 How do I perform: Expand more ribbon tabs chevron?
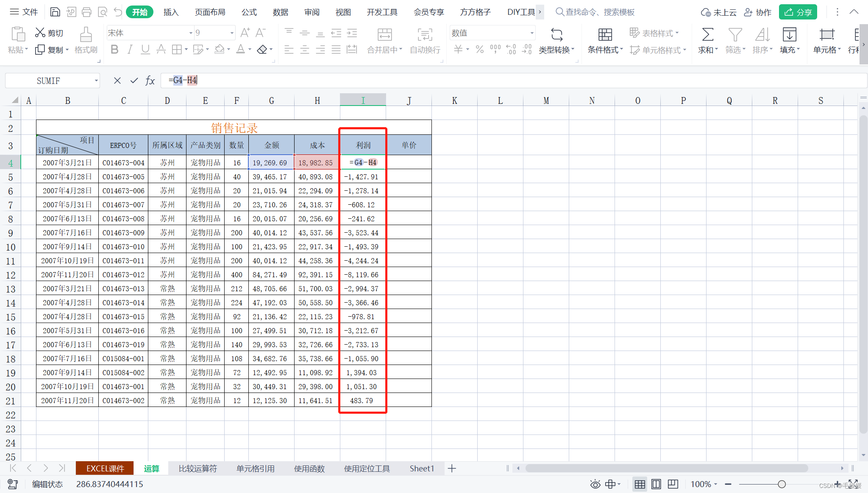[x=540, y=12]
